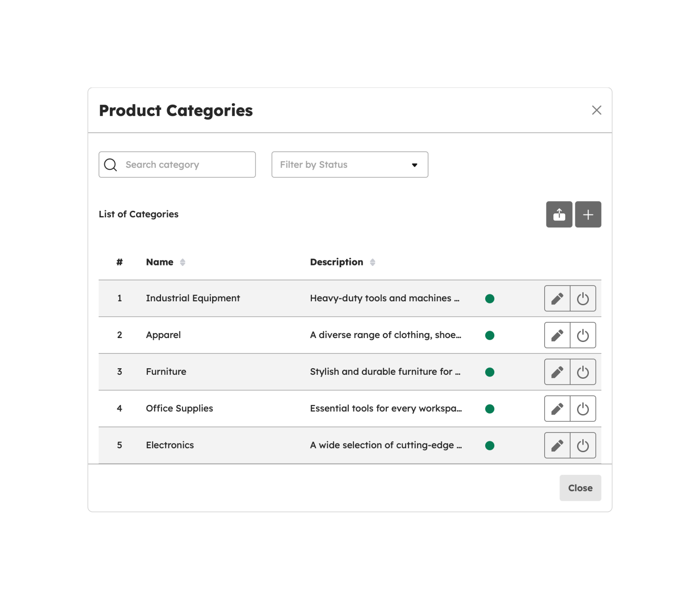
Task: Edit the Electronics category
Action: [x=557, y=445]
